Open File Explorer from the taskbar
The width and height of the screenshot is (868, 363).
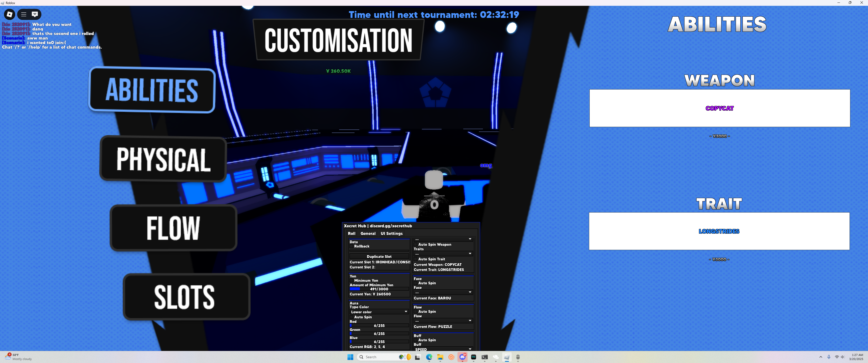(440, 357)
